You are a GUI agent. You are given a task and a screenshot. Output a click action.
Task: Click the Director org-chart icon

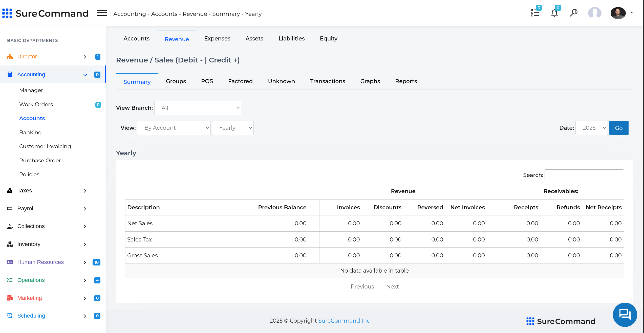pos(10,57)
